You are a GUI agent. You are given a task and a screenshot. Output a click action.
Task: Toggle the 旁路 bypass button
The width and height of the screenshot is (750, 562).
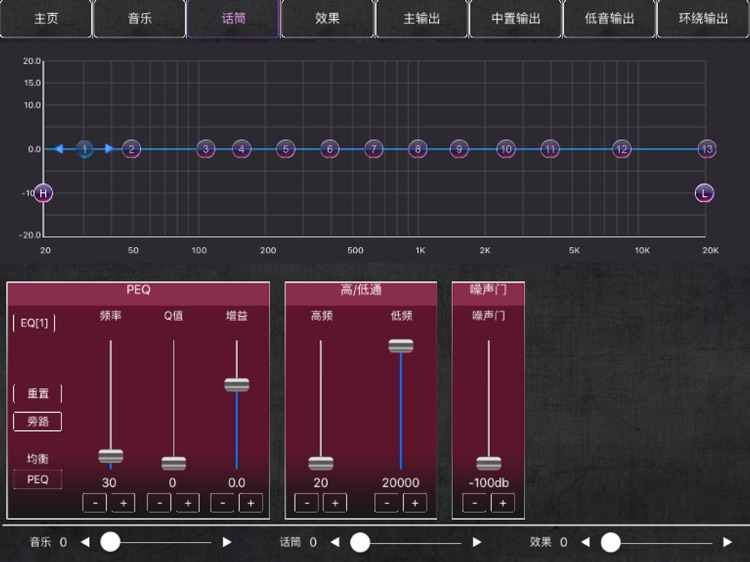pyautogui.click(x=37, y=421)
